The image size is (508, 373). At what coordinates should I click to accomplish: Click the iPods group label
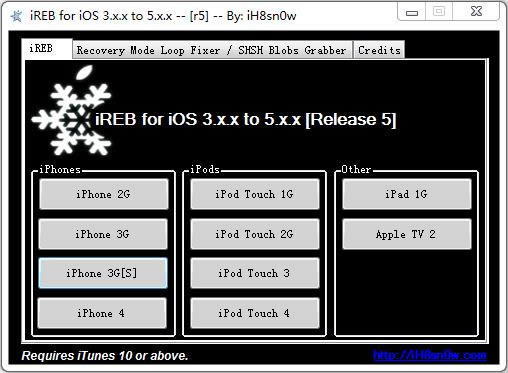click(205, 169)
